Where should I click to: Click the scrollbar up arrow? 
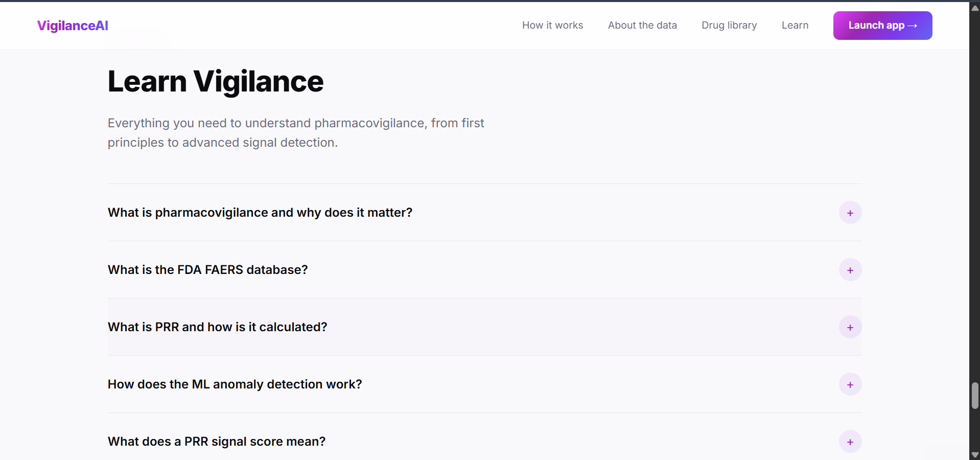pyautogui.click(x=975, y=8)
